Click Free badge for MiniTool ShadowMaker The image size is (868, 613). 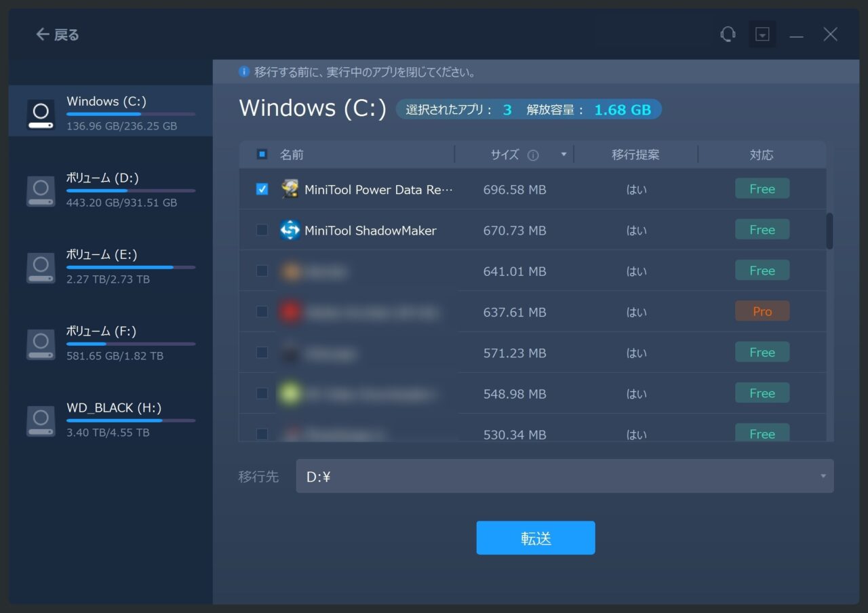click(x=762, y=229)
